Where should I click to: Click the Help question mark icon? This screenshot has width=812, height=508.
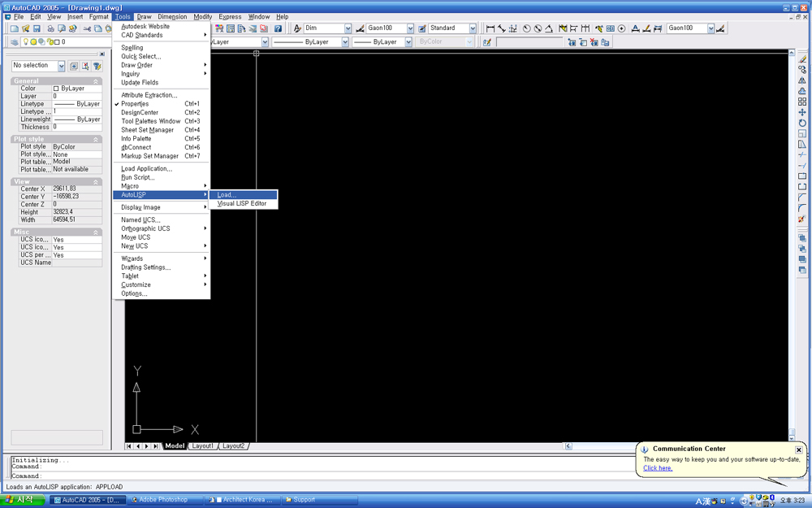point(276,28)
